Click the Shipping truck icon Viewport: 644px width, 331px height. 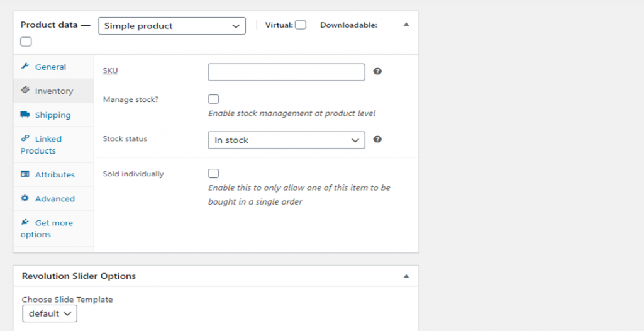[x=25, y=115]
